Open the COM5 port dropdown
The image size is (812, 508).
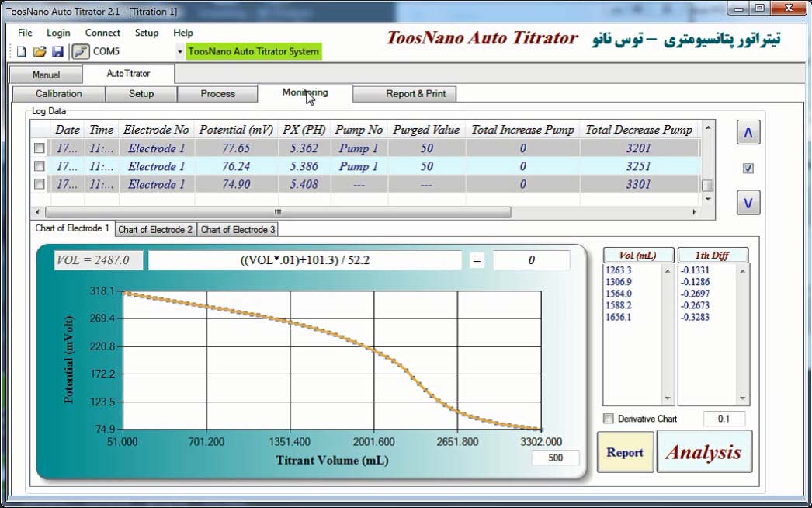click(180, 52)
